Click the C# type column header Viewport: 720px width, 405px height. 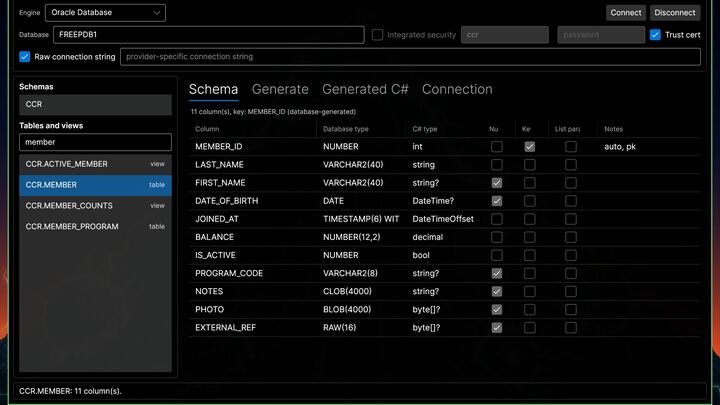pyautogui.click(x=425, y=129)
